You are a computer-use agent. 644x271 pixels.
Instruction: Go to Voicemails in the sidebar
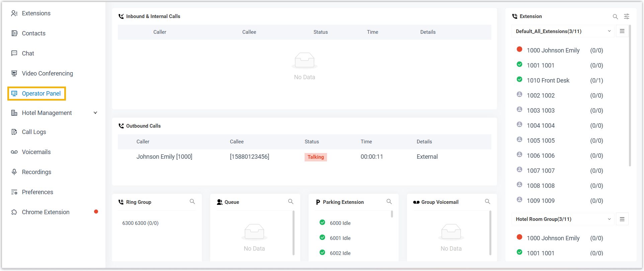click(36, 152)
